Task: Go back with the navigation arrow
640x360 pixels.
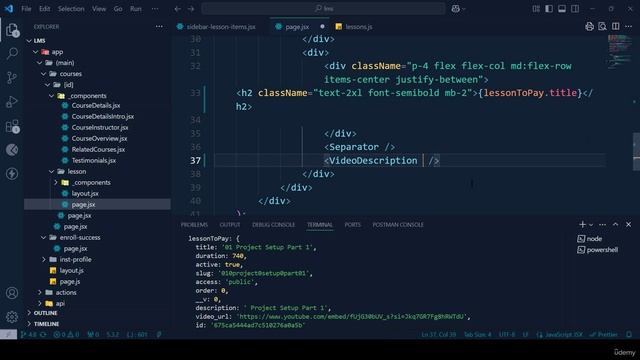Action: pyautogui.click(x=178, y=9)
